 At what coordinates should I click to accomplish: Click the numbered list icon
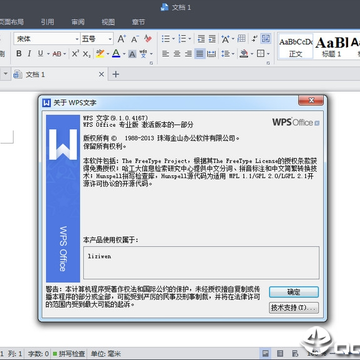(182, 39)
